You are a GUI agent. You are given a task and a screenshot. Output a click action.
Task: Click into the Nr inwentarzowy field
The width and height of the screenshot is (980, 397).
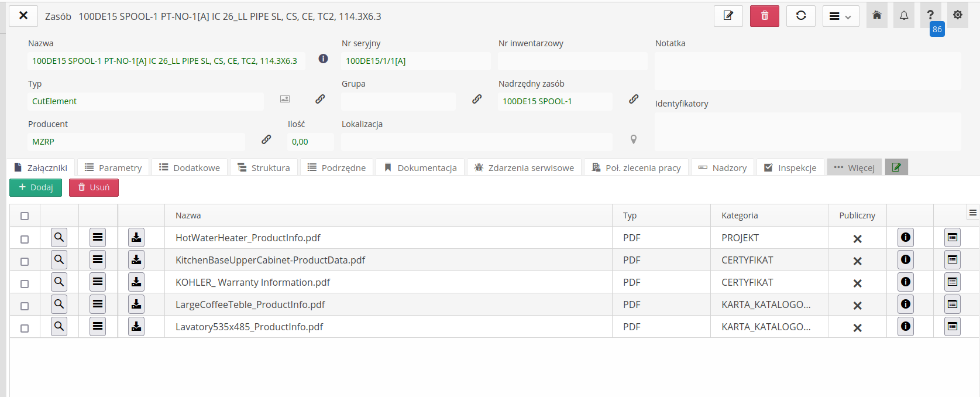[x=572, y=61]
